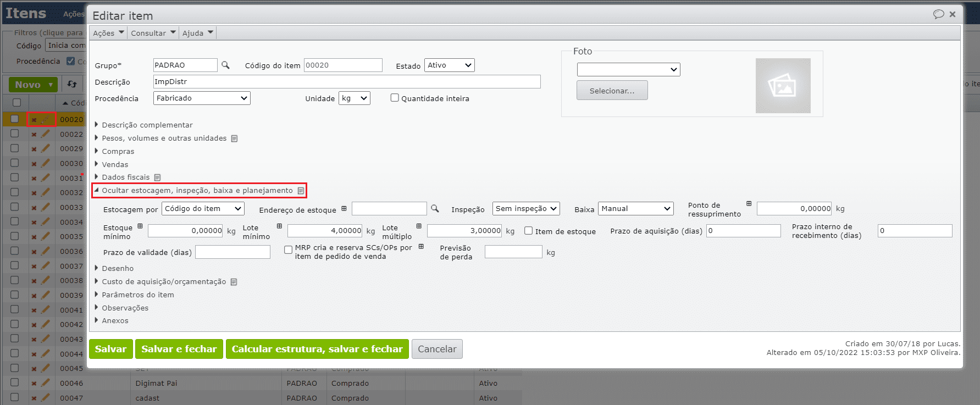Click the note icon beside Custo de aquisição/orçamentação

[234, 282]
